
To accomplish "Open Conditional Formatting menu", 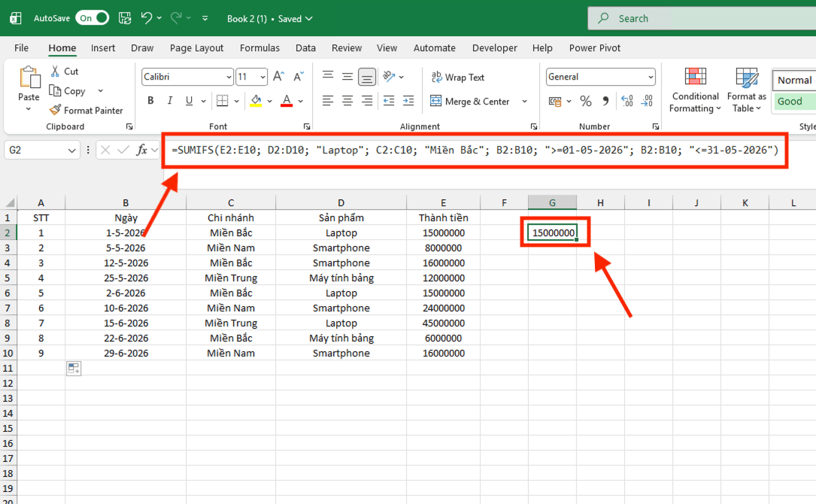I will 695,90.
